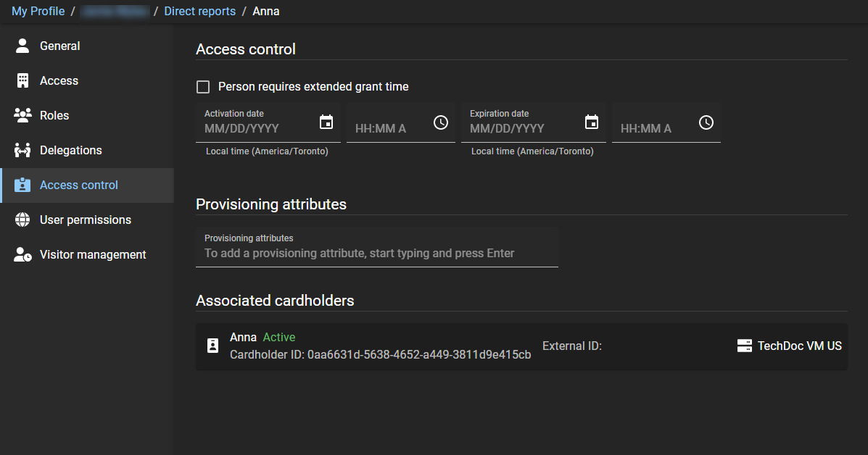Image resolution: width=868 pixels, height=455 pixels.
Task: Open the Visitor management section
Action: tap(88, 255)
